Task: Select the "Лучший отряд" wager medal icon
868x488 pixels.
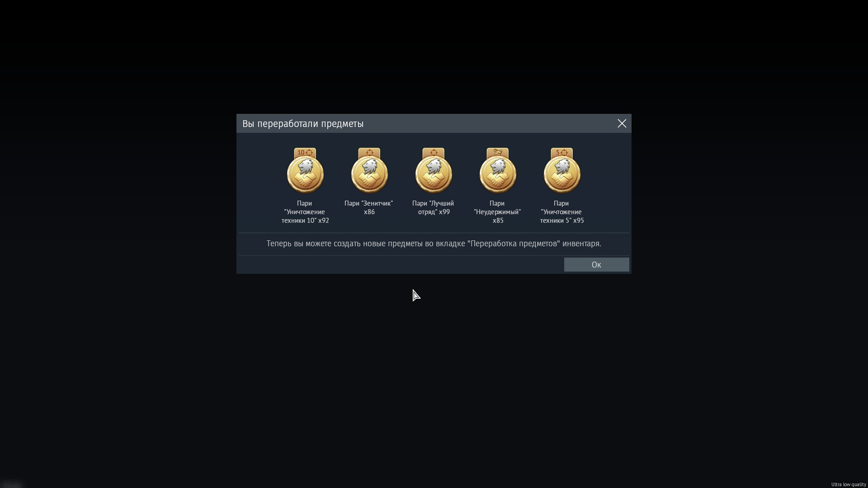Action: click(434, 174)
